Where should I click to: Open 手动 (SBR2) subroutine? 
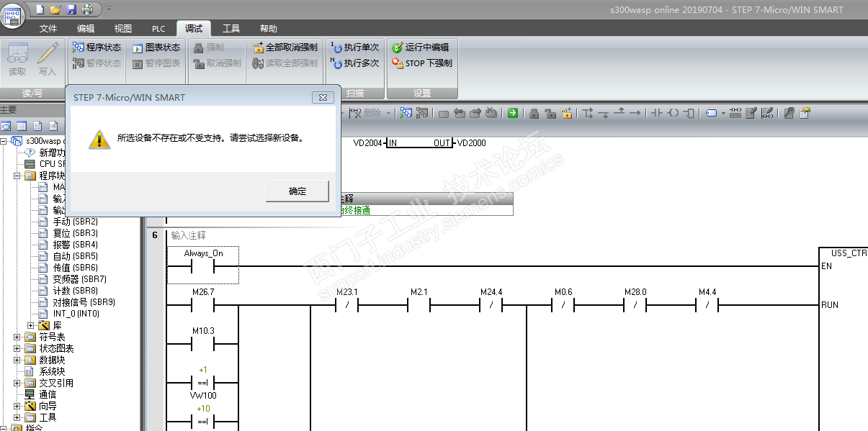point(76,222)
